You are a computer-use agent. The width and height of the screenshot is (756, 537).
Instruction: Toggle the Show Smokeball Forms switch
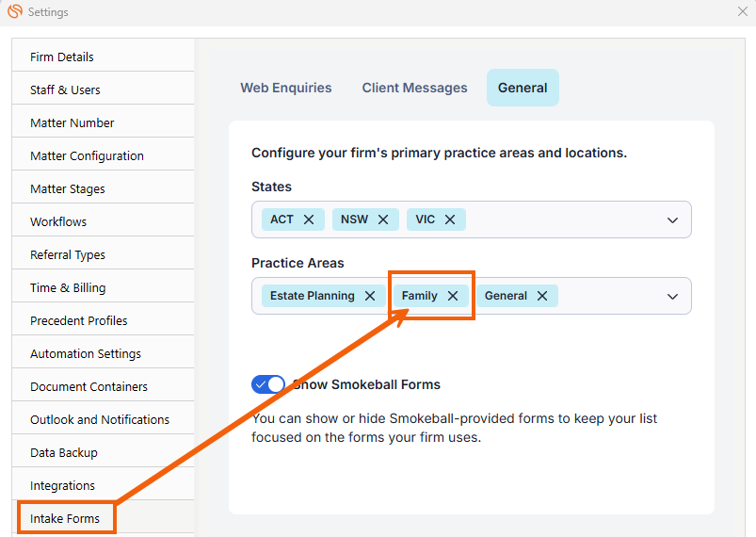(x=268, y=384)
